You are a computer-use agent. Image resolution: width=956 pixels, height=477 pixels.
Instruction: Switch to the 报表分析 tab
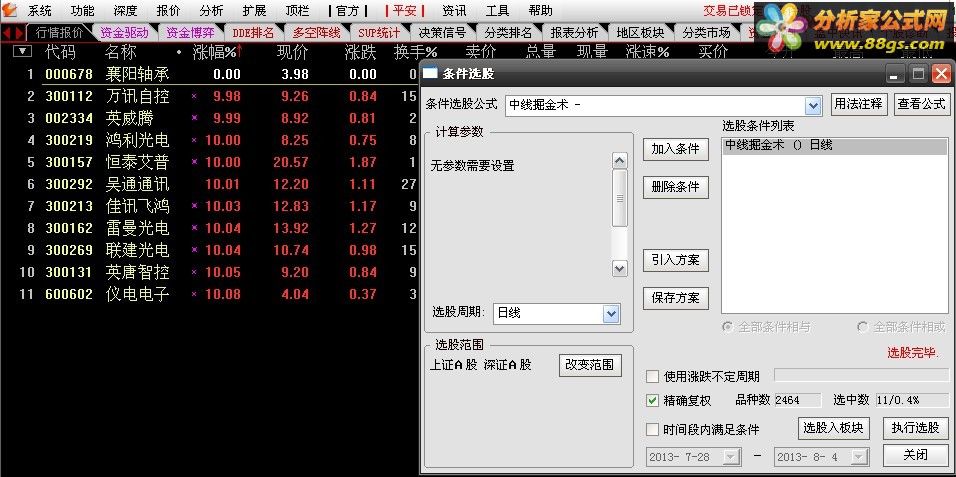point(574,33)
